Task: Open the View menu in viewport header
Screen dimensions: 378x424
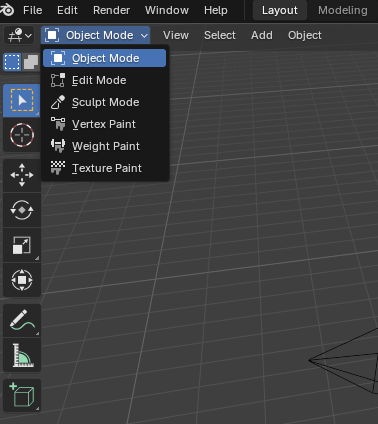Action: pos(176,35)
